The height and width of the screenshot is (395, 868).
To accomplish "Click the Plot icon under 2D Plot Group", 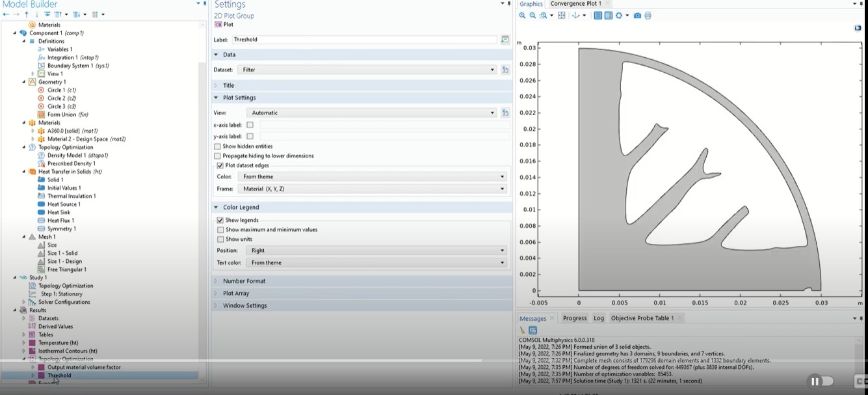I will [224, 25].
